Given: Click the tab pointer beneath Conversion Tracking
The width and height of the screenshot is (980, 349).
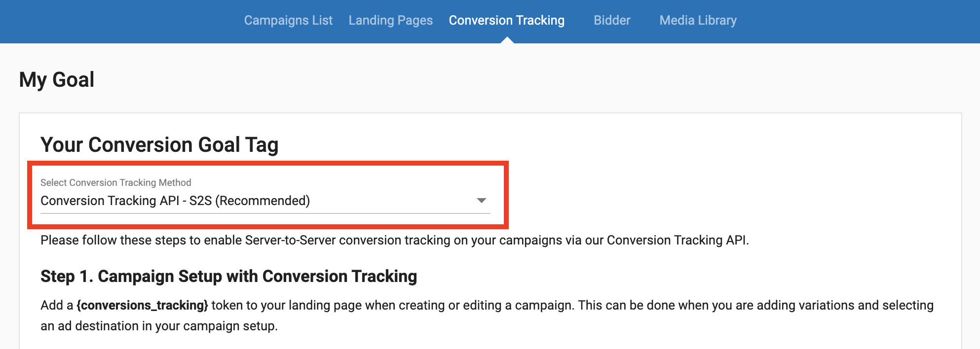Looking at the screenshot, I should click(506, 40).
